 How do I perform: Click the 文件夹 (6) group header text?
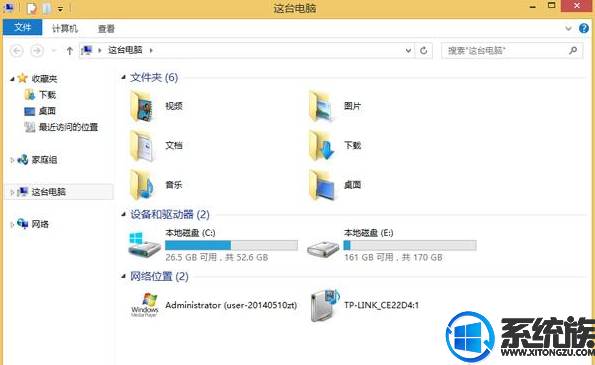(154, 77)
